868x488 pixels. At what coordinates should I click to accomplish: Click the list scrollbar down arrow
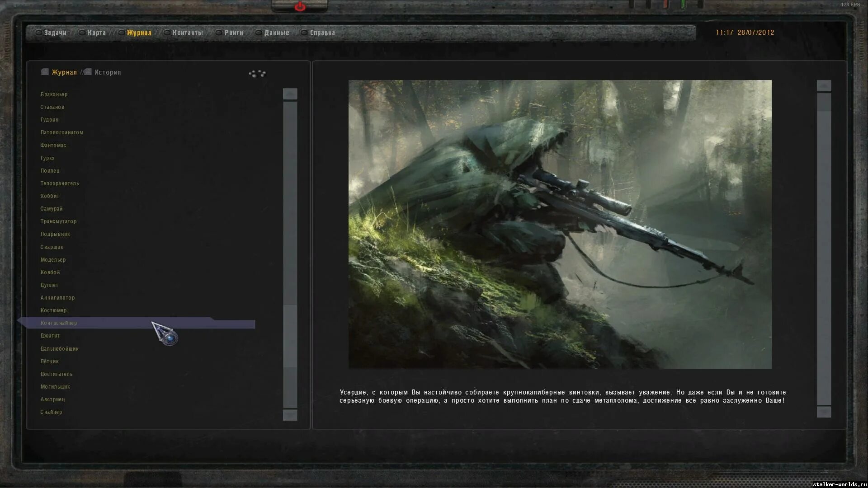(290, 415)
